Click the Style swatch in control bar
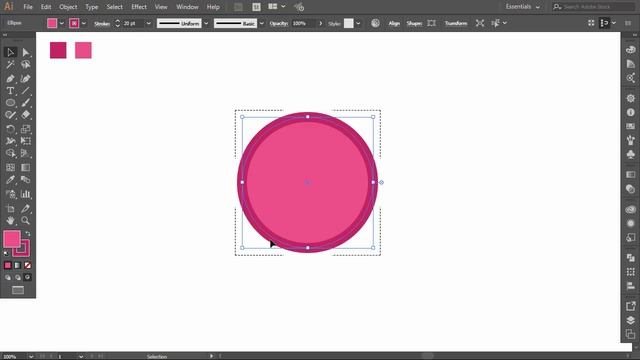Screen dimensions: 640x360 349,23
